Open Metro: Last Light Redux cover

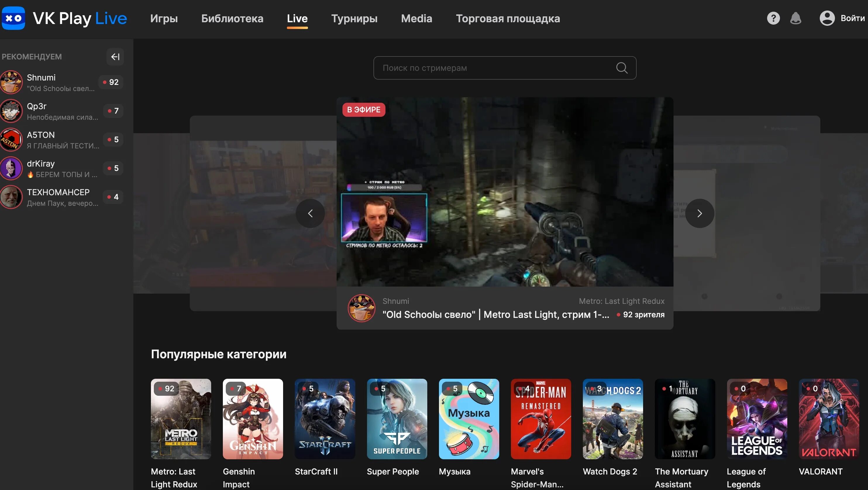click(181, 419)
